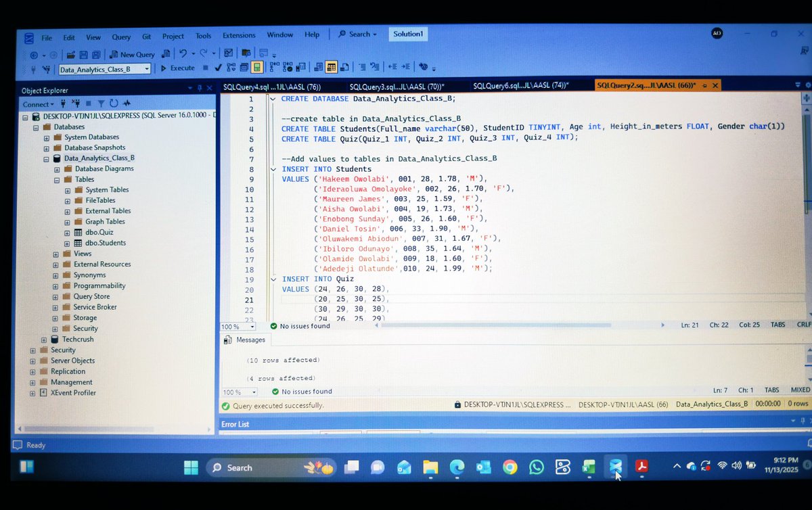The height and width of the screenshot is (510, 812).
Task: Adjust the editor 100% zoom control
Action: (x=237, y=325)
